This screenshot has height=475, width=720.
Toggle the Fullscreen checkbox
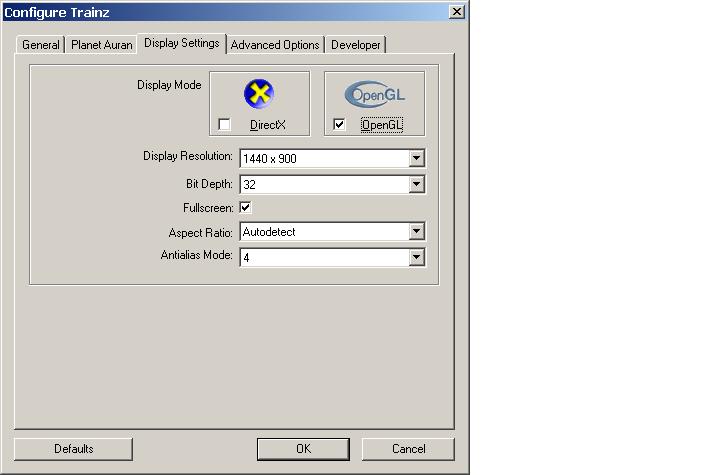[245, 208]
